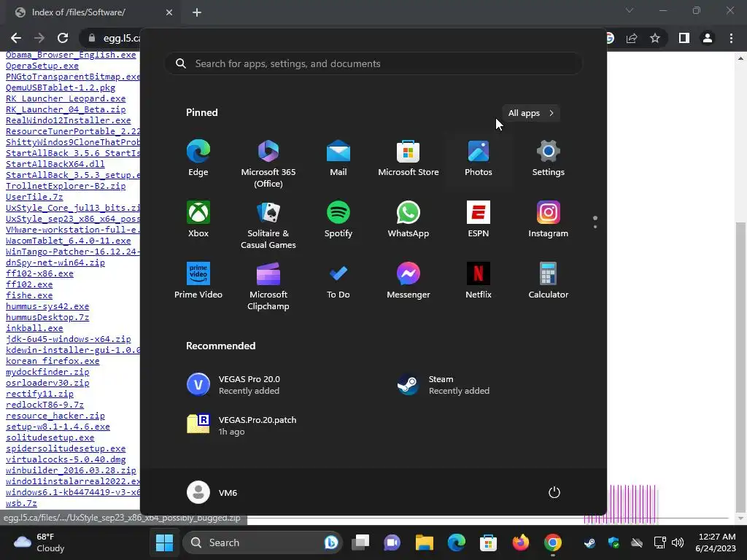747x560 pixels.
Task: Go back in Chrome
Action: (x=16, y=38)
